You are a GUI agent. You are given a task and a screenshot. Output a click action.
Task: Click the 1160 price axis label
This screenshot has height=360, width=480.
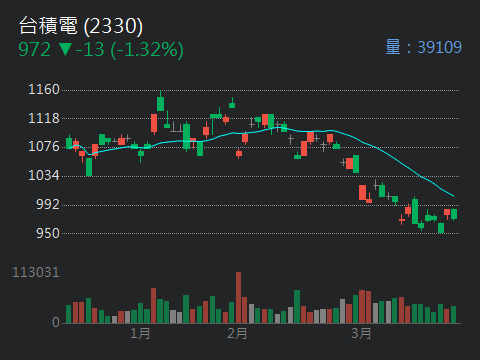[44, 89]
